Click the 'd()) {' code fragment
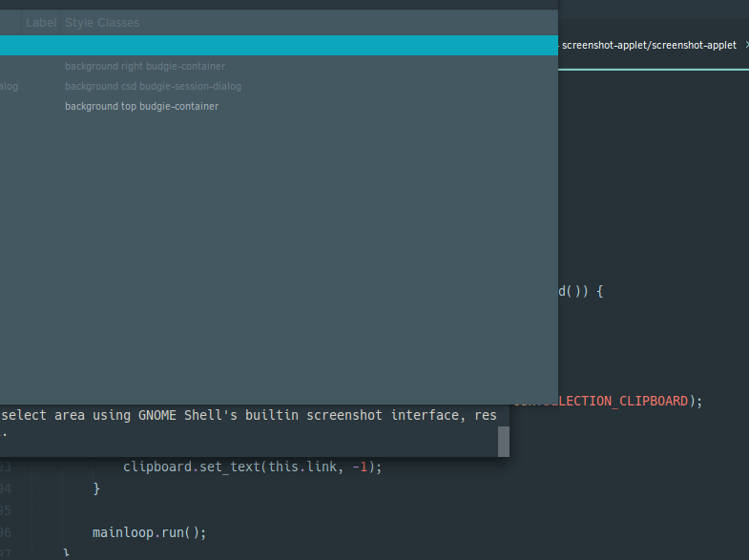 pos(581,291)
